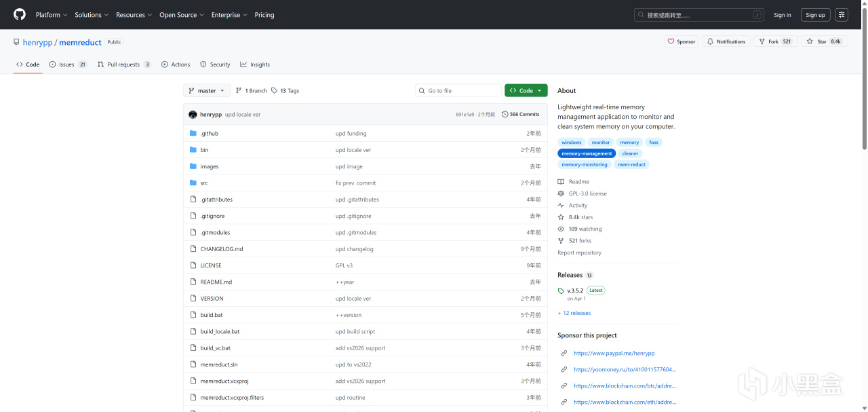Open the 'fix prev. commit' message
The image size is (868, 412).
coord(355,183)
